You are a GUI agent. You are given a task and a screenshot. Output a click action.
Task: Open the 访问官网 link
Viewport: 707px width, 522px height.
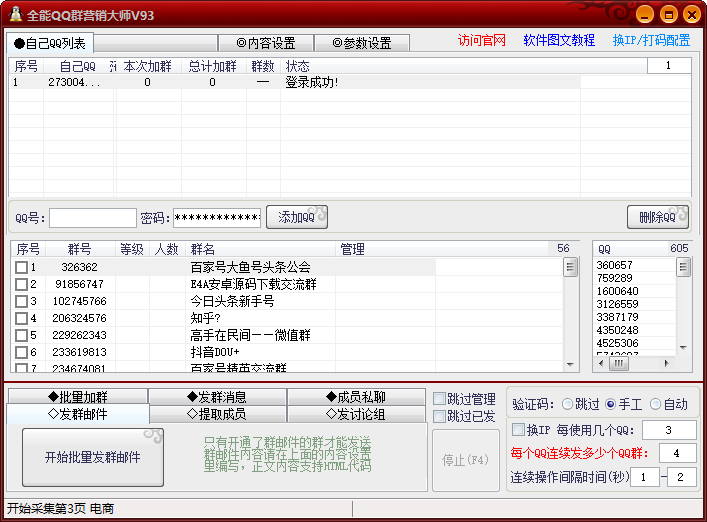[482, 41]
